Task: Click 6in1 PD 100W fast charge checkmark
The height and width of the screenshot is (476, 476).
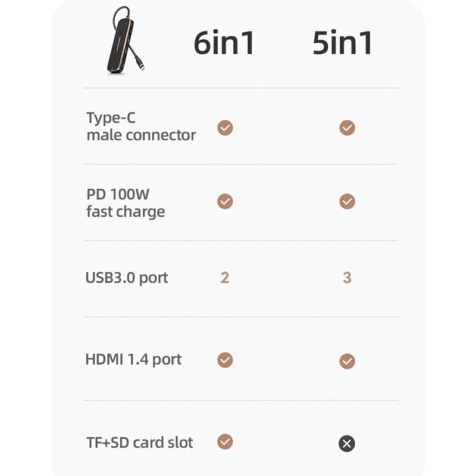Action: tap(225, 202)
